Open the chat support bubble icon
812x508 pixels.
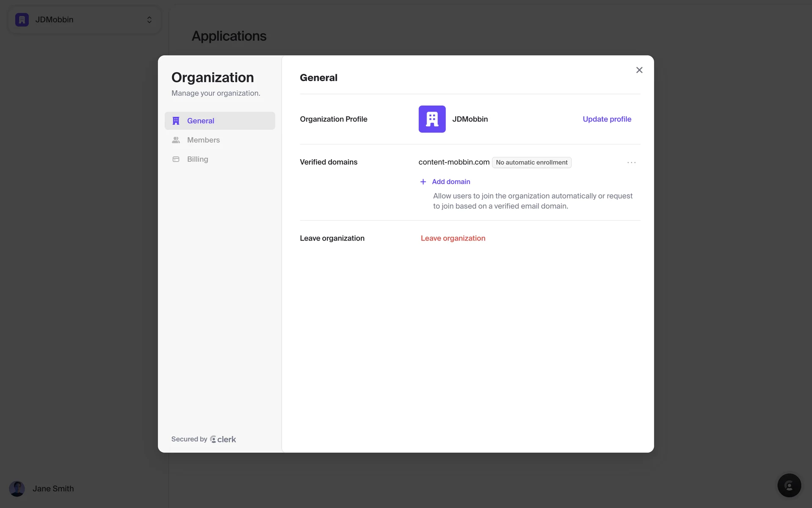789,485
